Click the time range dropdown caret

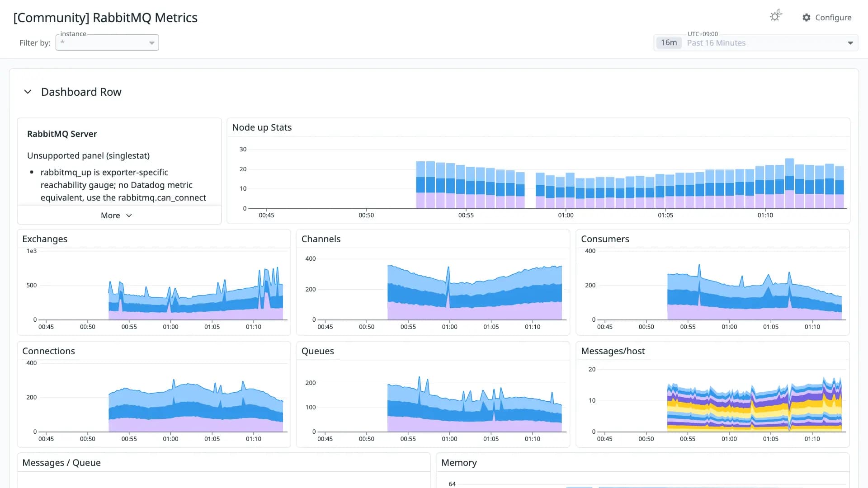coord(850,43)
